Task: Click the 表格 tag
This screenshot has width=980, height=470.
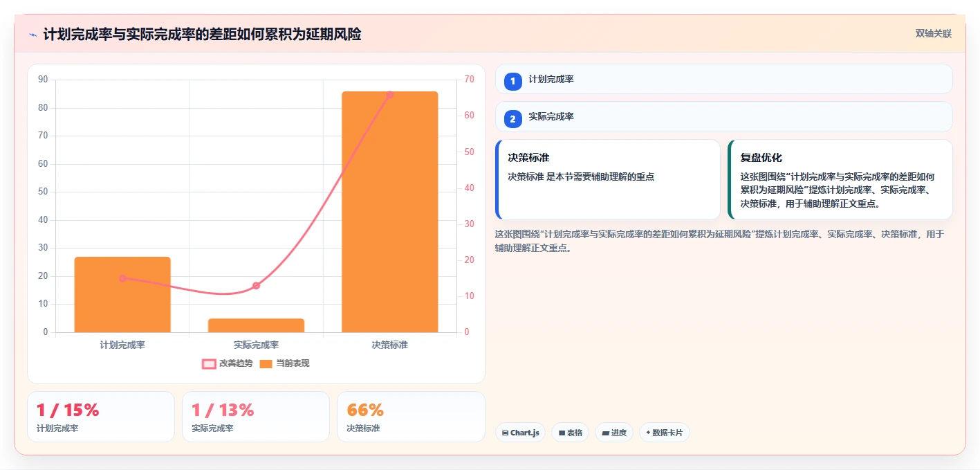Action: click(x=570, y=433)
